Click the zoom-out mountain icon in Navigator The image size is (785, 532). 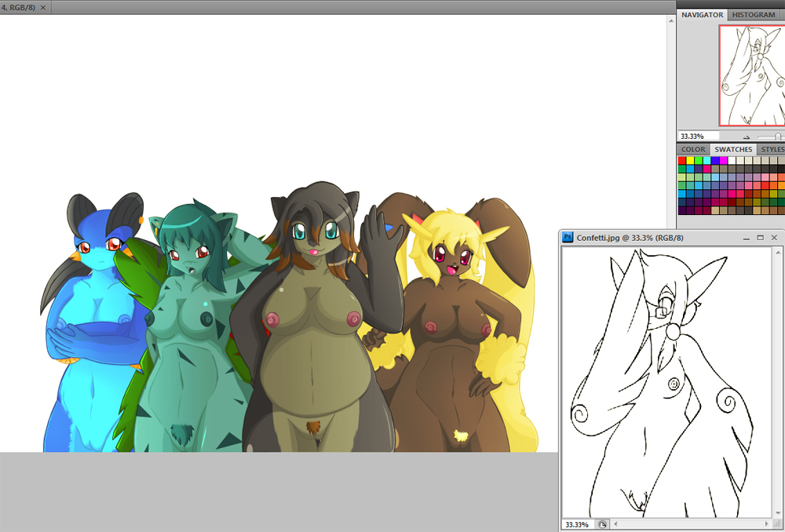point(747,136)
